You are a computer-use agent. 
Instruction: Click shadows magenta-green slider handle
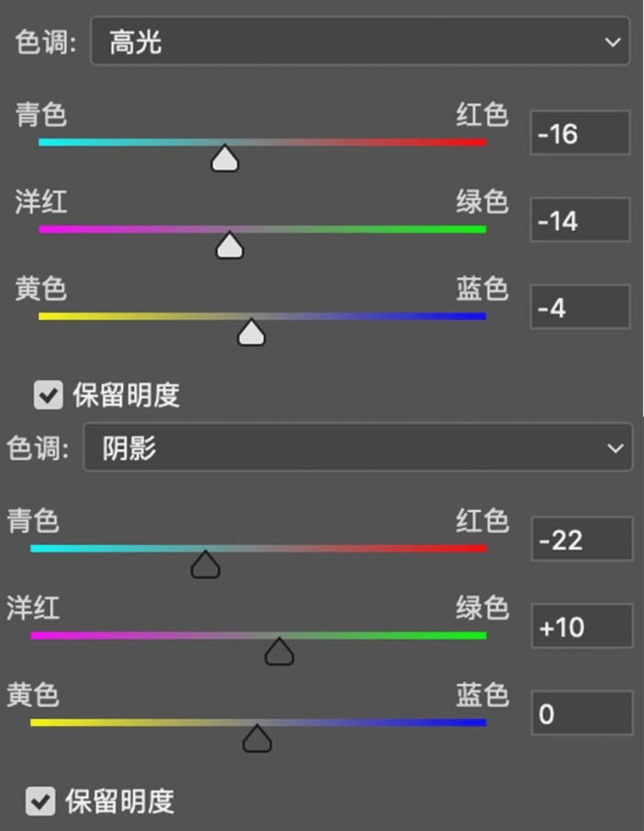point(279,652)
